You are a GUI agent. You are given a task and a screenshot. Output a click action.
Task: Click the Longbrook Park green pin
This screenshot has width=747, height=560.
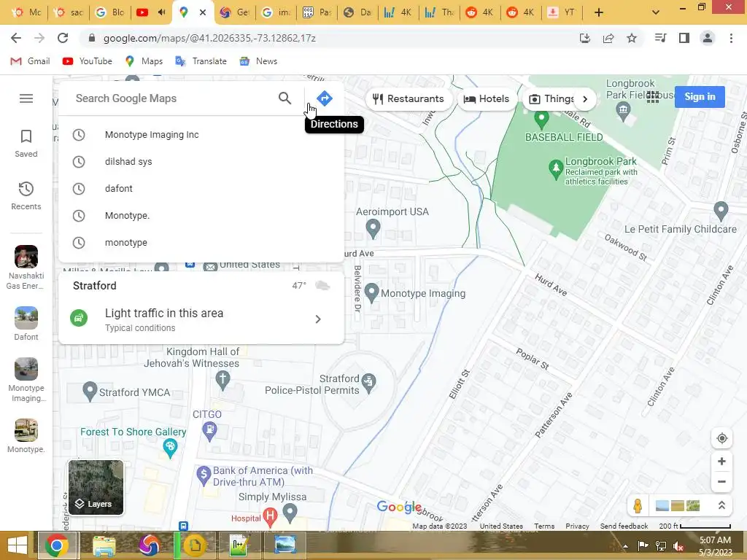coord(555,169)
